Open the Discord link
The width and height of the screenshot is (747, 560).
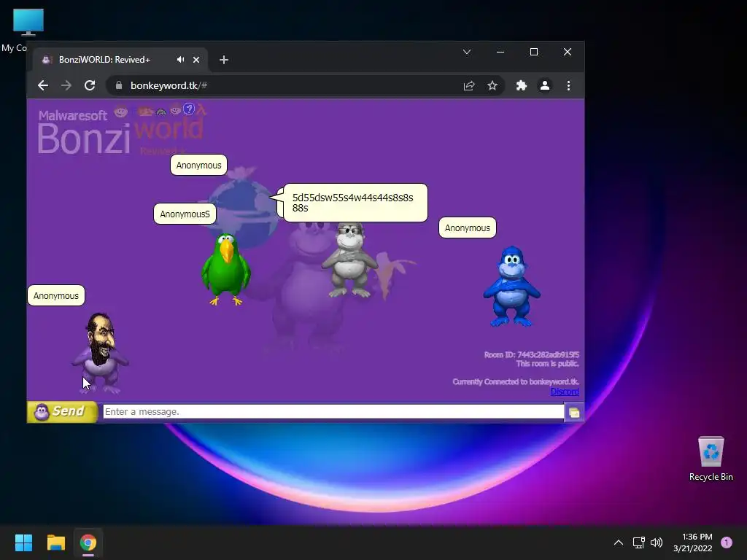[x=565, y=392]
